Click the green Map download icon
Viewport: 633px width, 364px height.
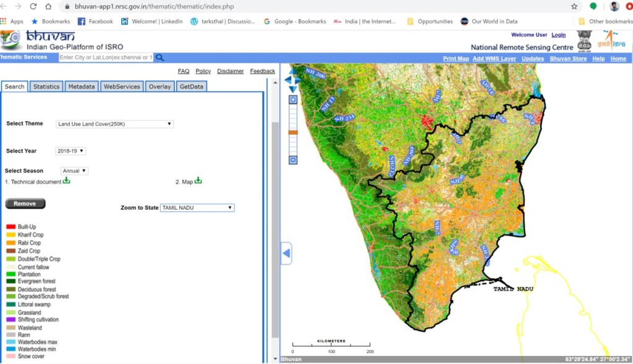(198, 181)
